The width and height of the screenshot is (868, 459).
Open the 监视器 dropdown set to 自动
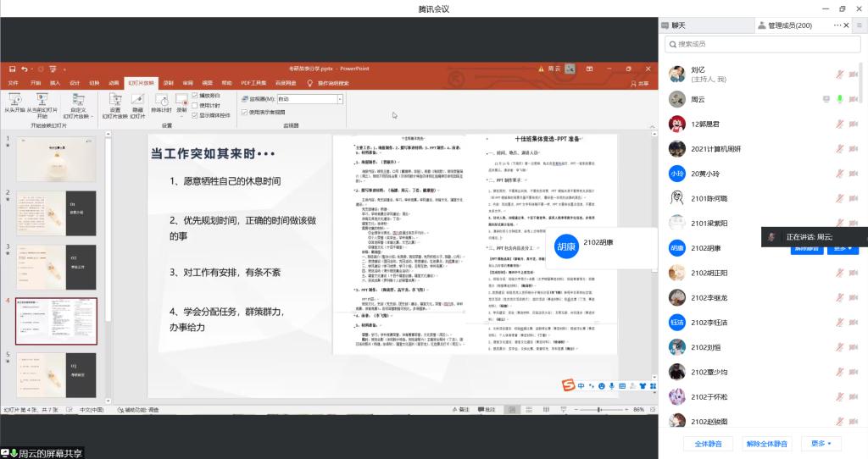(x=310, y=99)
